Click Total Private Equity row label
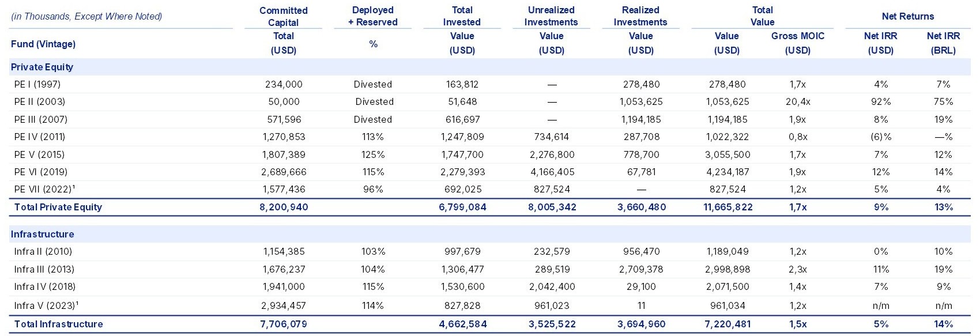 [x=58, y=207]
